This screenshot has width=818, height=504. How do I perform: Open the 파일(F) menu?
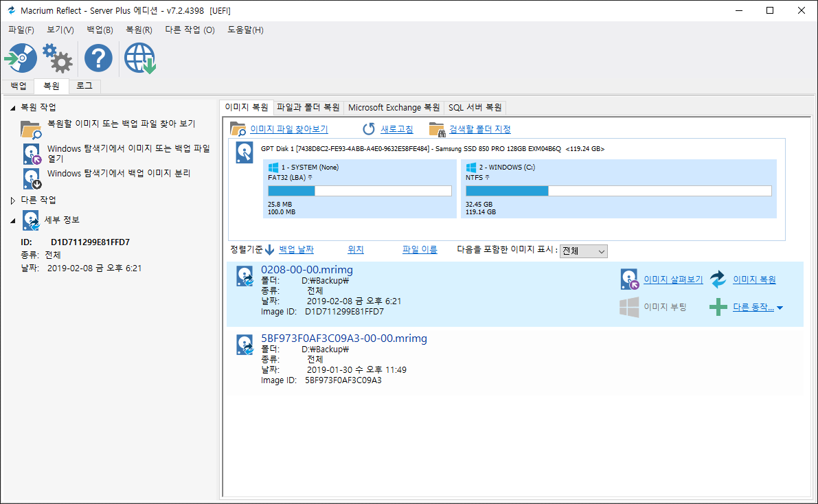coord(21,30)
